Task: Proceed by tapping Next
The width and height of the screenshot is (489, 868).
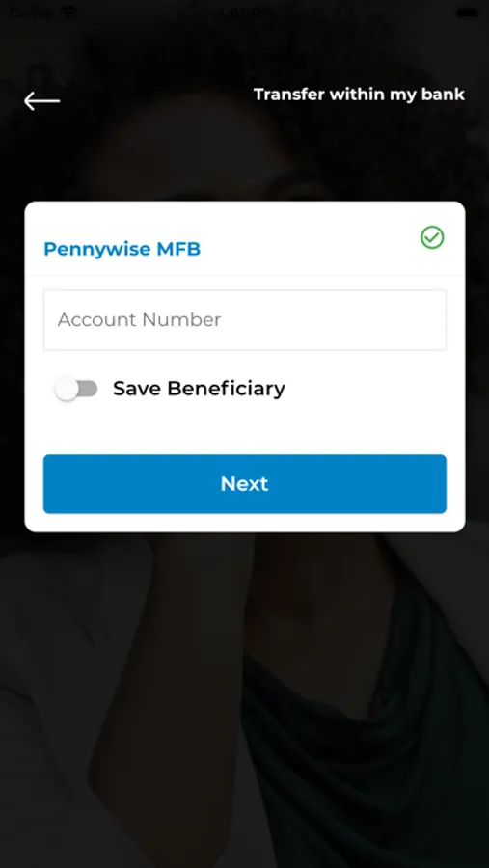Action: coord(245,484)
